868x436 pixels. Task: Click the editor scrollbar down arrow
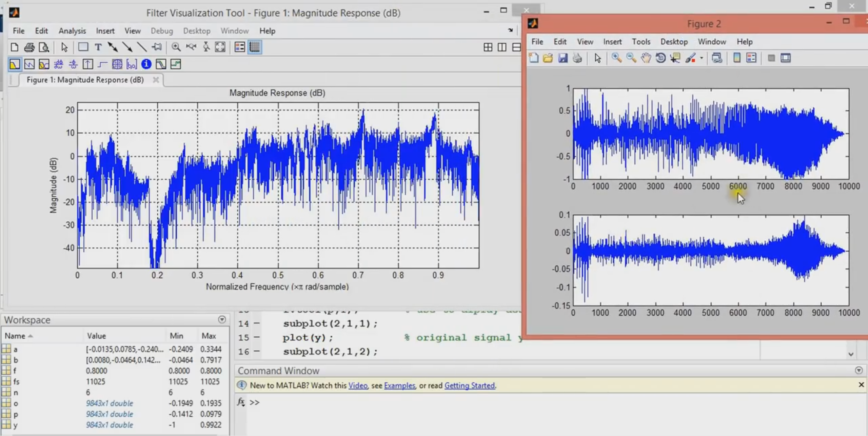tap(851, 354)
